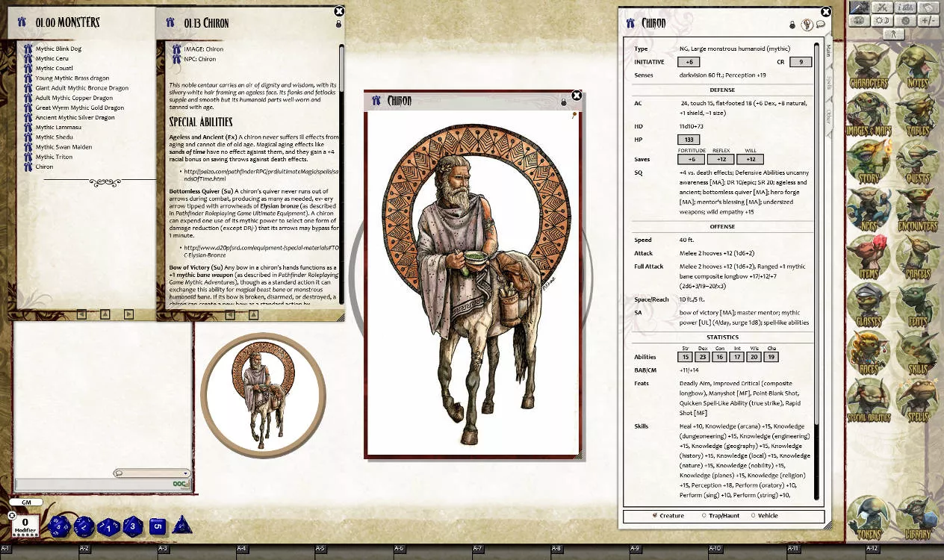
Task: Click the scrollbar of 01.13 Chiron story window
Action: tap(342, 174)
